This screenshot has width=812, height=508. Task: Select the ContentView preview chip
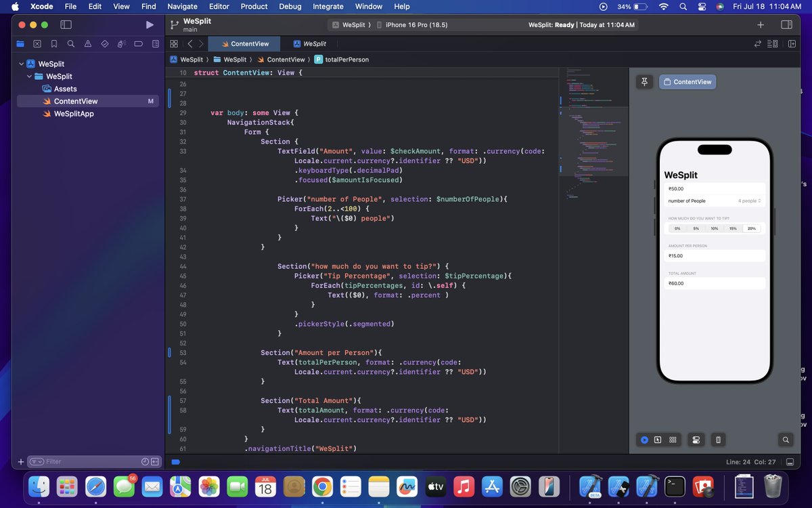687,82
